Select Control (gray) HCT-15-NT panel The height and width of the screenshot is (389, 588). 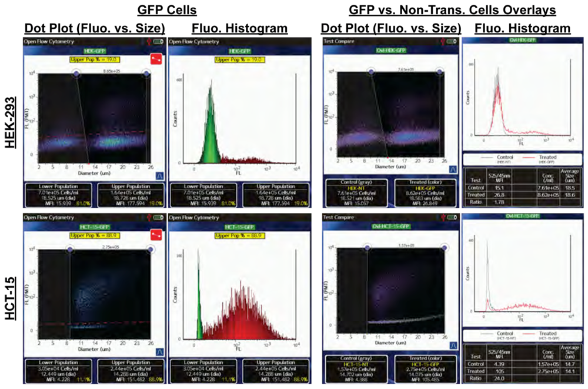pyautogui.click(x=356, y=369)
